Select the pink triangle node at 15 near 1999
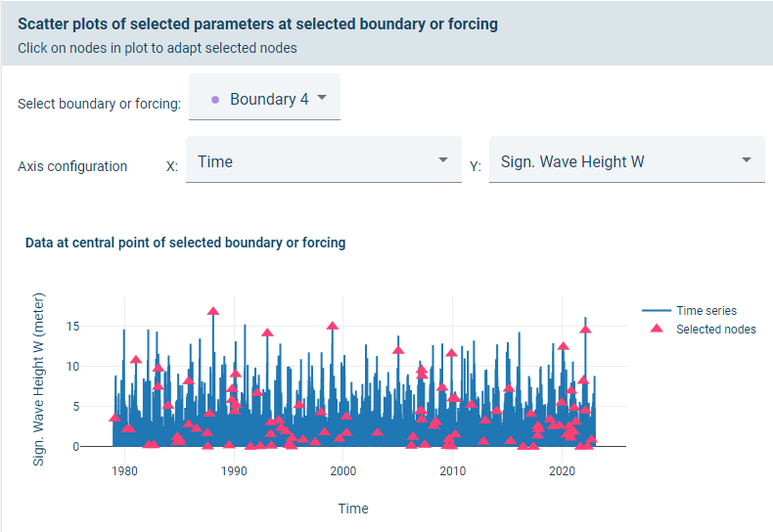This screenshot has width=773, height=532. (x=333, y=326)
